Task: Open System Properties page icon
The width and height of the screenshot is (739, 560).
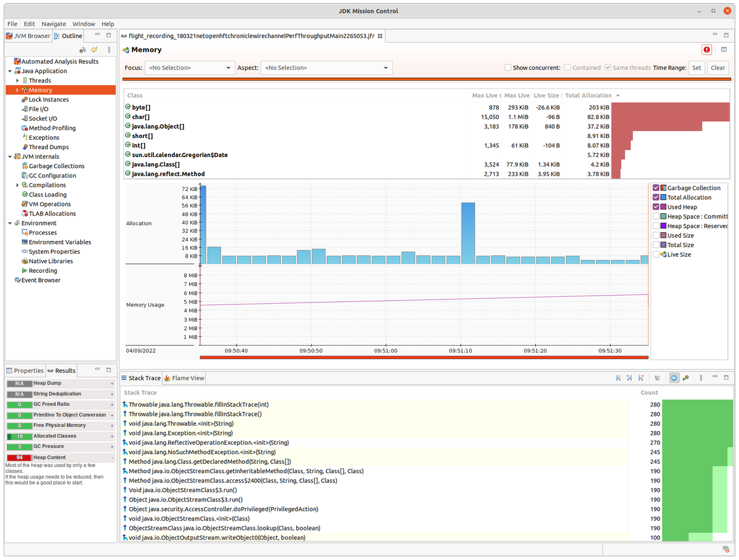Action: (25, 252)
